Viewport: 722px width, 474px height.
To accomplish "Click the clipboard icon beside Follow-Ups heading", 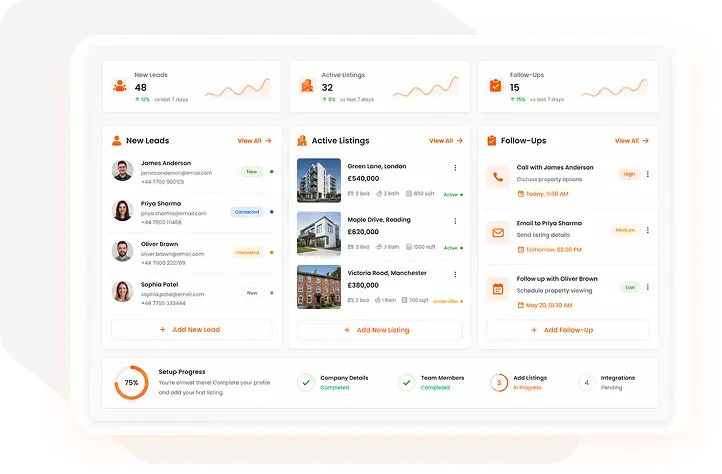I will pos(492,140).
